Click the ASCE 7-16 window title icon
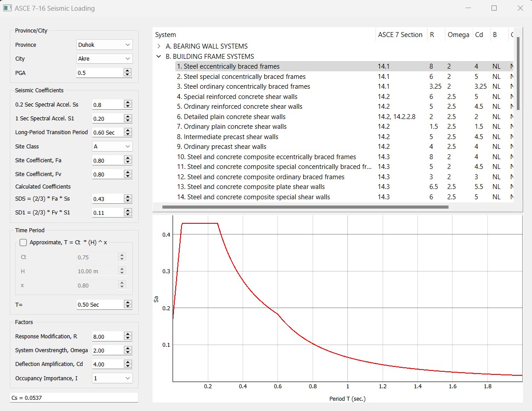This screenshot has height=411, width=532. click(7, 8)
